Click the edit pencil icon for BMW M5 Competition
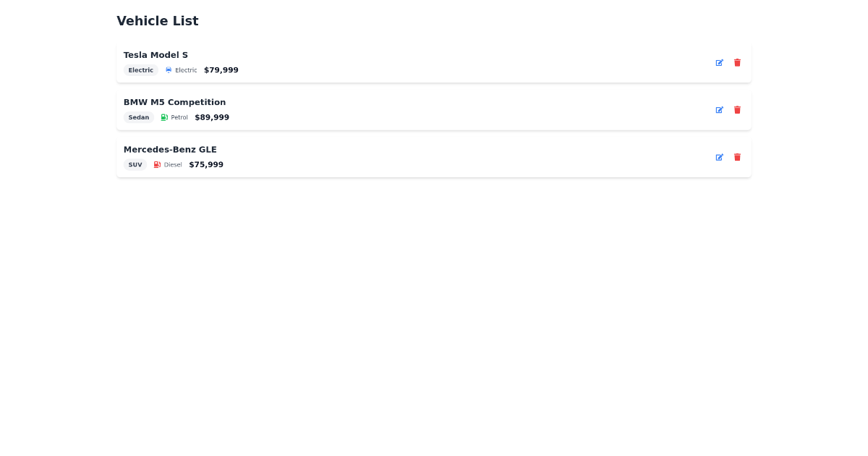The width and height of the screenshot is (868, 456). click(x=719, y=109)
